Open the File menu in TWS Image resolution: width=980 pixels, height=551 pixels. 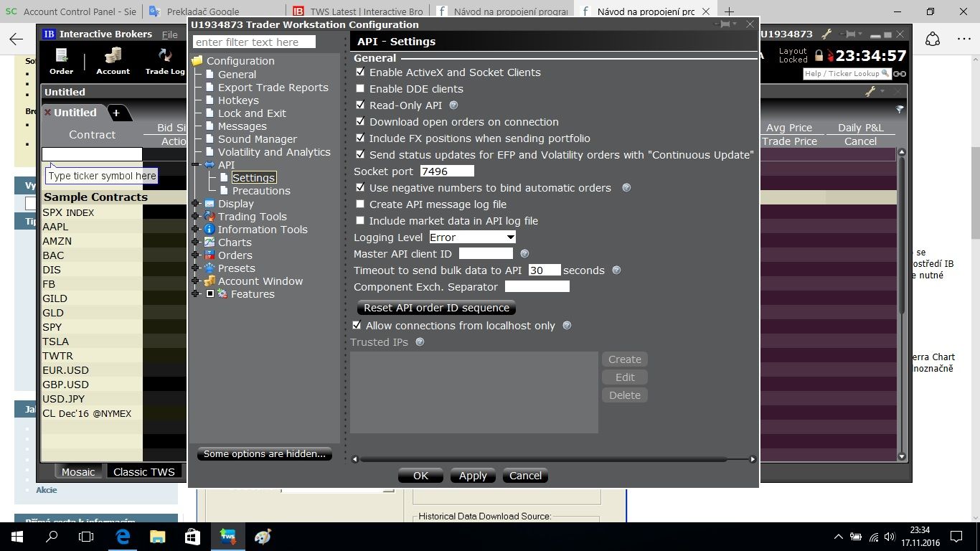click(170, 34)
